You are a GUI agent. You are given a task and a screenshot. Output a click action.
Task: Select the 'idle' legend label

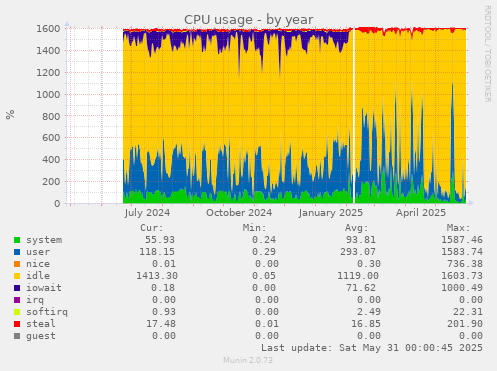coord(38,276)
